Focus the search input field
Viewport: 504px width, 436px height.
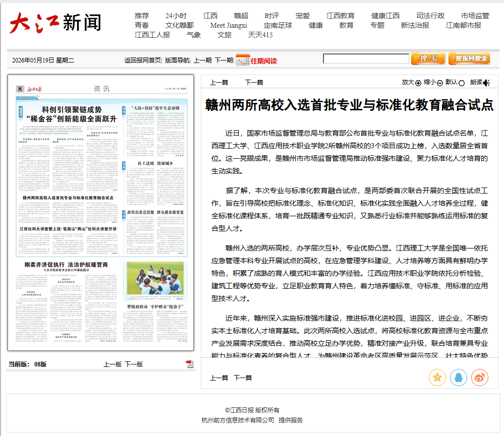[366, 58]
